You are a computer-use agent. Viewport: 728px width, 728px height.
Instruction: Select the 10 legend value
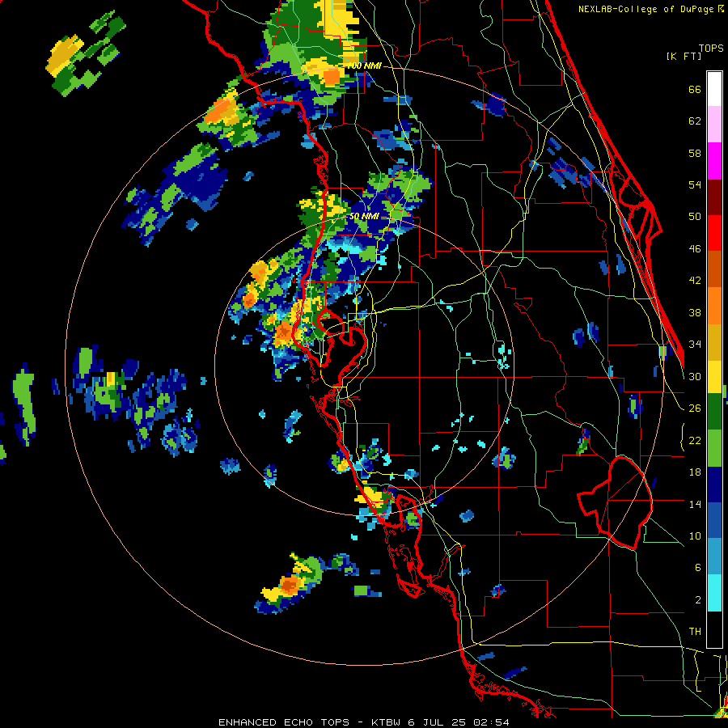point(695,535)
